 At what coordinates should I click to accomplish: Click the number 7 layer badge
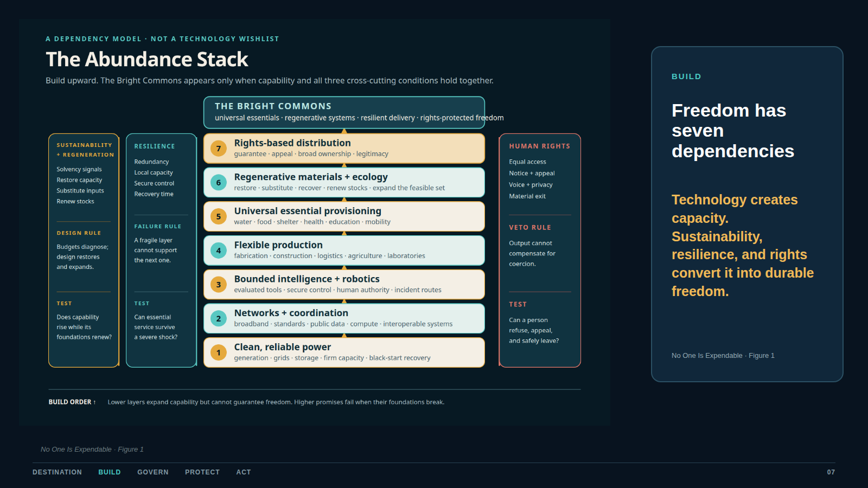219,149
